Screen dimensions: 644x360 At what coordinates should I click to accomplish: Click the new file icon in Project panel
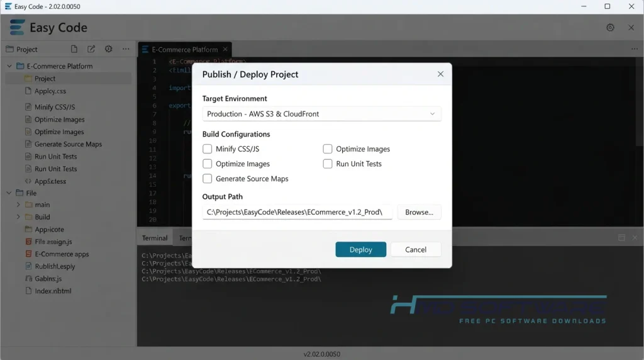[74, 49]
